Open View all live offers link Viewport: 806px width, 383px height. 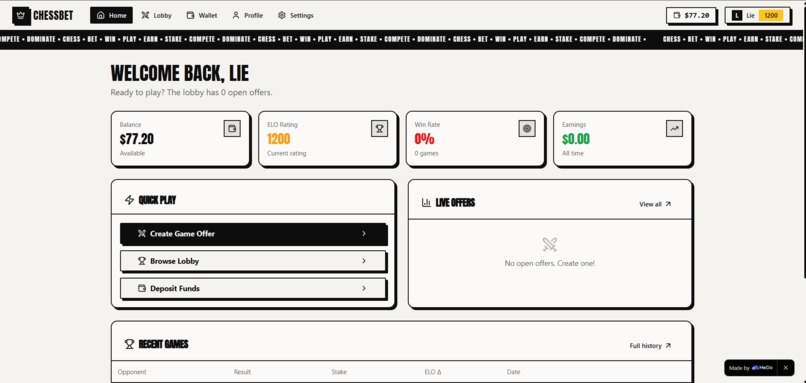[x=655, y=204]
